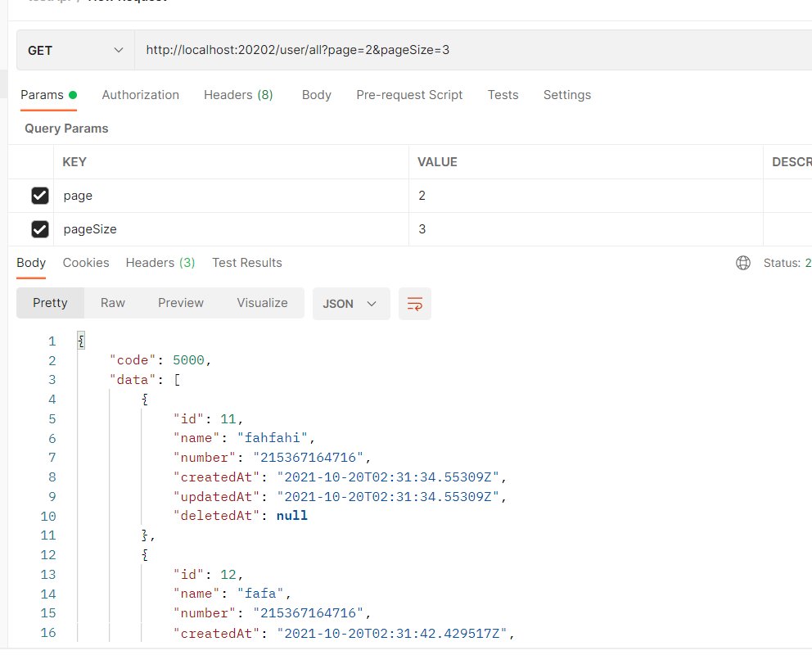Viewport: 812px width, 655px height.
Task: Click the name value "fafa"
Action: [260, 594]
